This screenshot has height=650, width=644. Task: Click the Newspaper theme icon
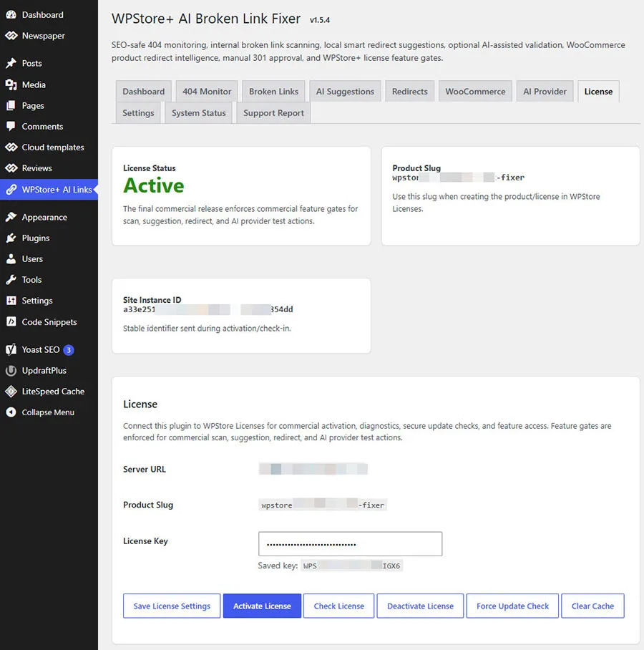11,36
